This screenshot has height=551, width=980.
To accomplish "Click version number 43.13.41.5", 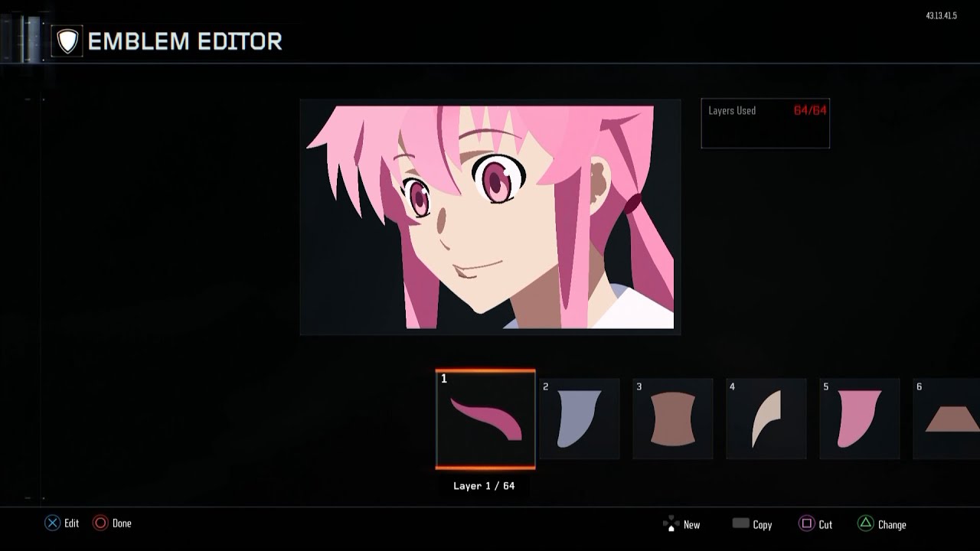I will tap(941, 16).
